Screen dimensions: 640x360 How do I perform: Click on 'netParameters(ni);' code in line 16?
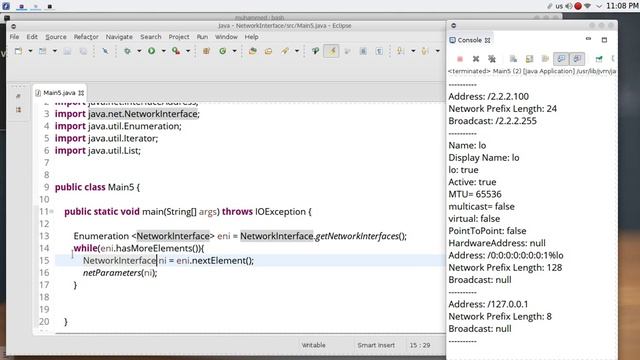coord(120,273)
